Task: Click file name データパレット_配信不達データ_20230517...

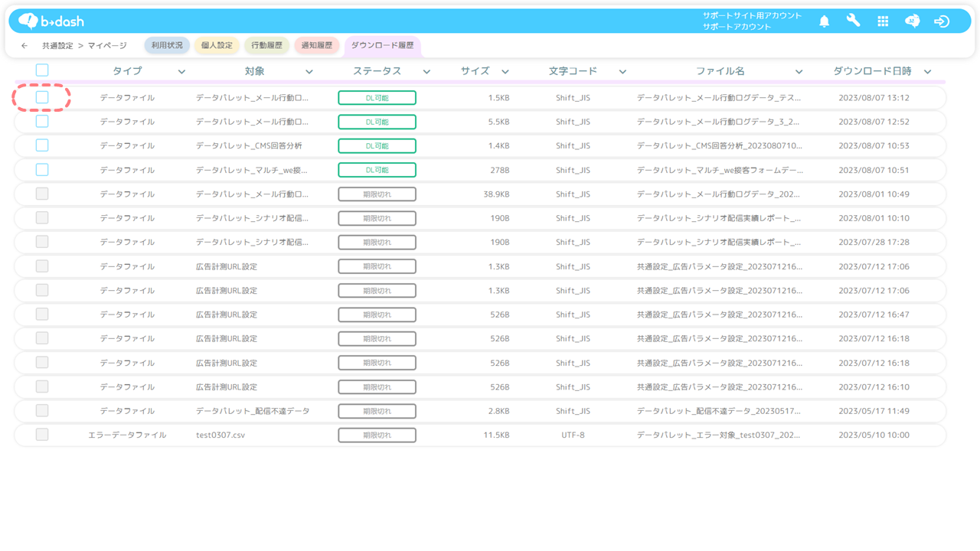Action: (x=720, y=411)
